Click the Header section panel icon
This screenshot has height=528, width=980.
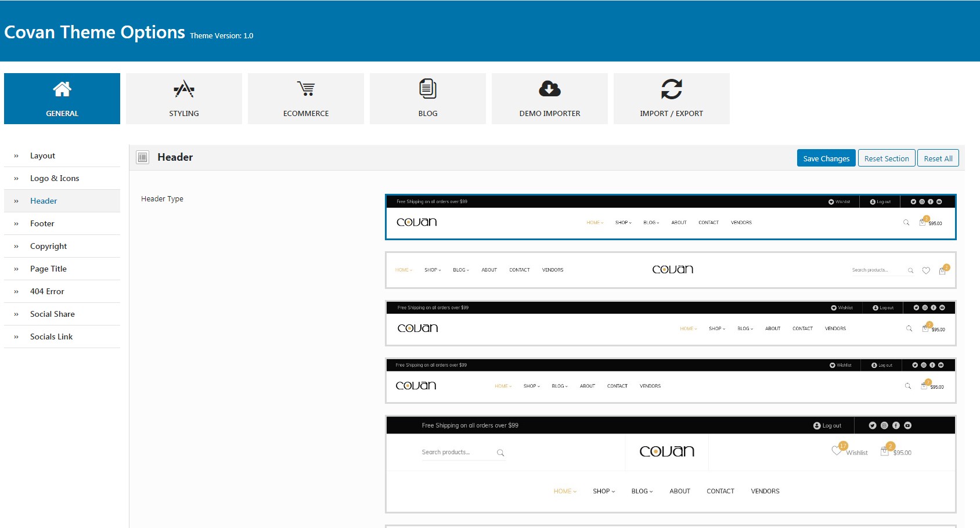(143, 157)
